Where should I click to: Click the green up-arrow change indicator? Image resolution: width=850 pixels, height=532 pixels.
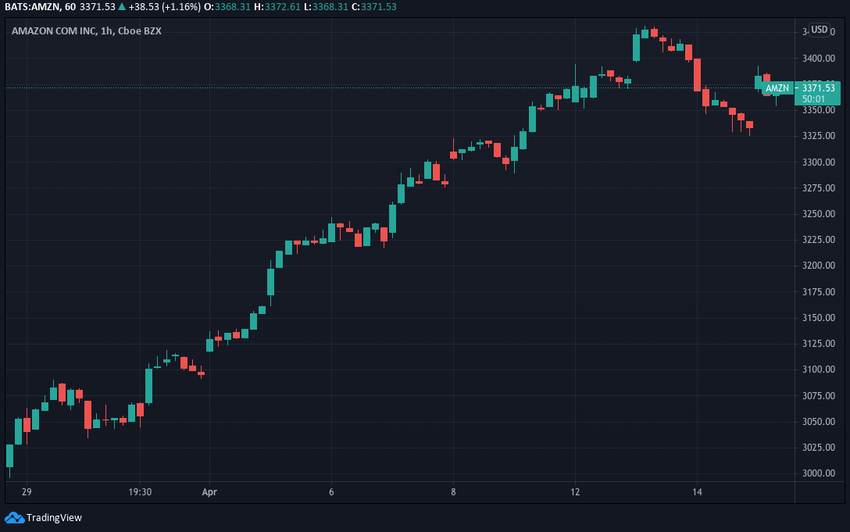tap(122, 7)
